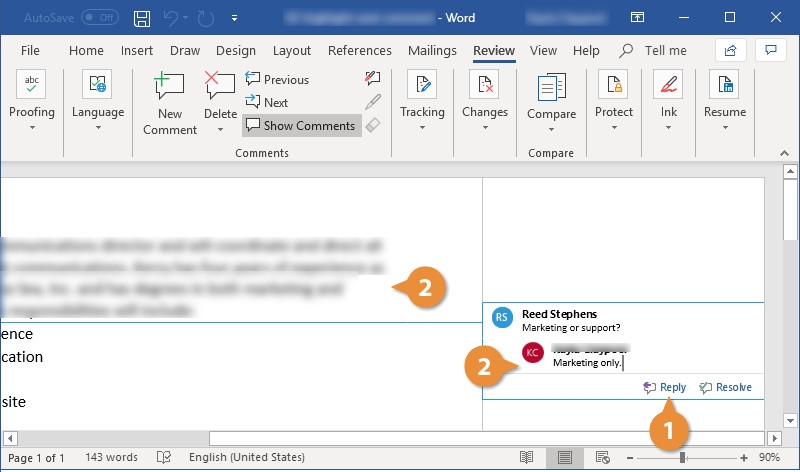The image size is (800, 472).
Task: Toggle the AutoSave switch
Action: 99,18
